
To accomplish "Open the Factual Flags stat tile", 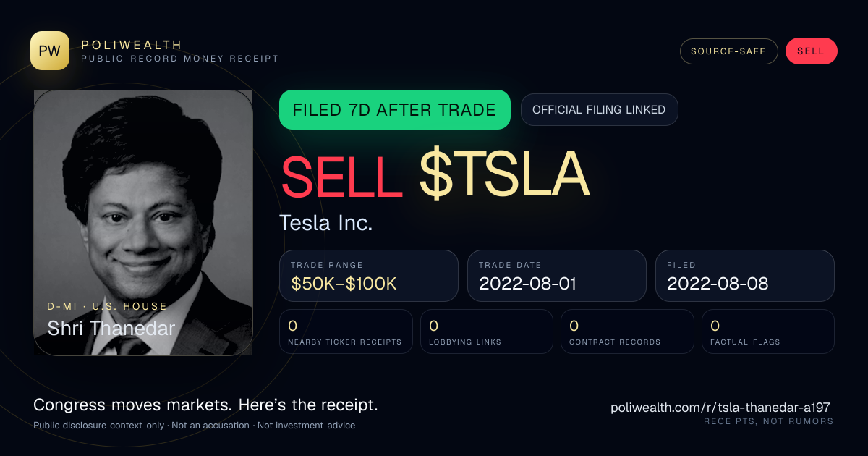I will click(x=768, y=332).
